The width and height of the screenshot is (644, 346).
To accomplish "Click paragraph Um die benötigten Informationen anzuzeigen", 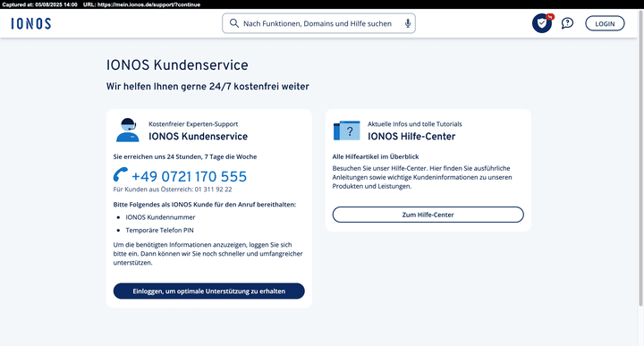I will (208, 254).
